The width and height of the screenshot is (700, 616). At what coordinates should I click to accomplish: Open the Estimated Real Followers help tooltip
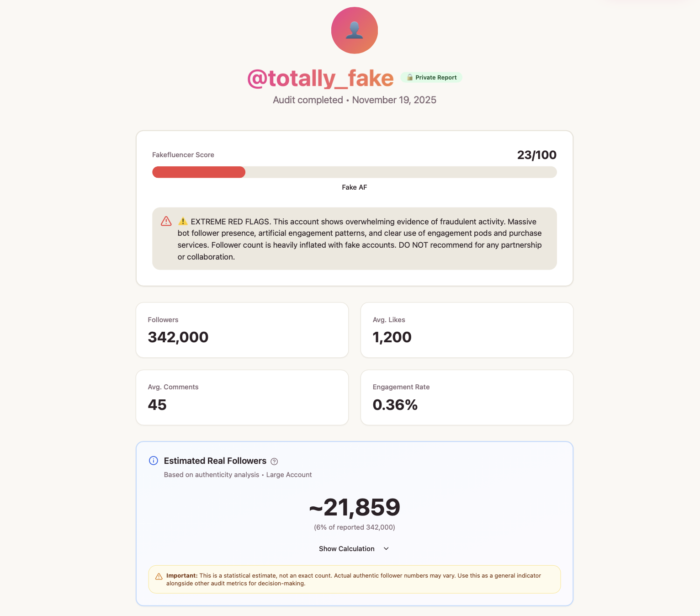click(x=274, y=462)
